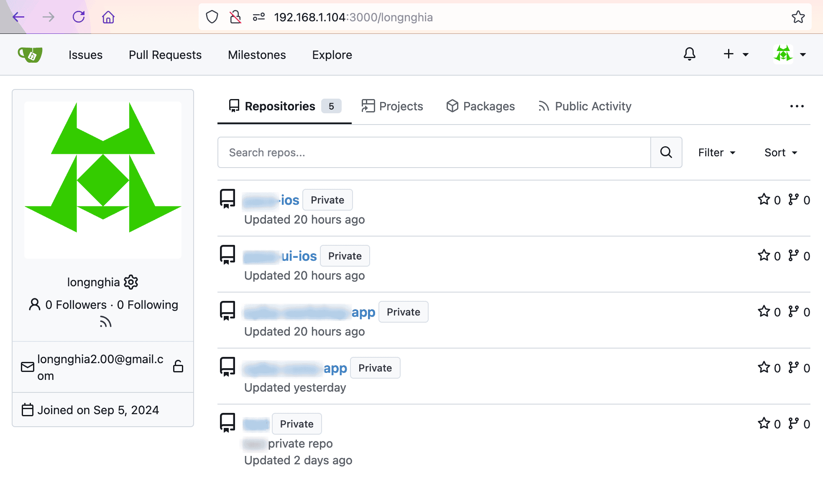Click repo icon of the ui-ios repository
Screen dimensions: 823x504
[x=227, y=255]
